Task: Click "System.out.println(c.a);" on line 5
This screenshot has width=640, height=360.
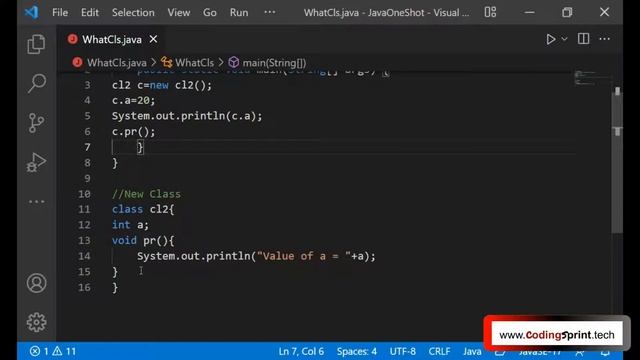Action: 187,116
